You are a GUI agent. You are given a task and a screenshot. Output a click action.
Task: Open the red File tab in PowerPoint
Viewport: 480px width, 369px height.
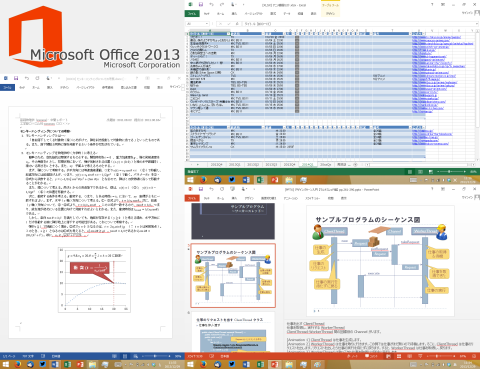pos(192,198)
